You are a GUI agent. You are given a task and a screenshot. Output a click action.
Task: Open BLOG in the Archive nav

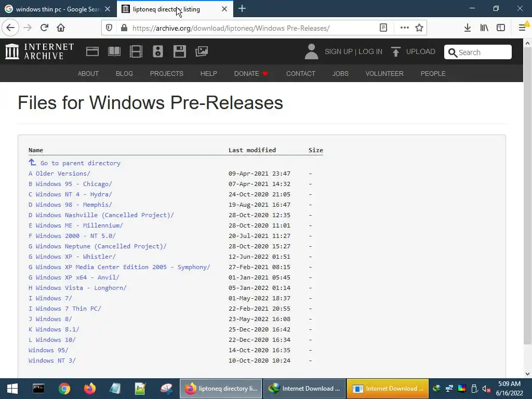(124, 74)
